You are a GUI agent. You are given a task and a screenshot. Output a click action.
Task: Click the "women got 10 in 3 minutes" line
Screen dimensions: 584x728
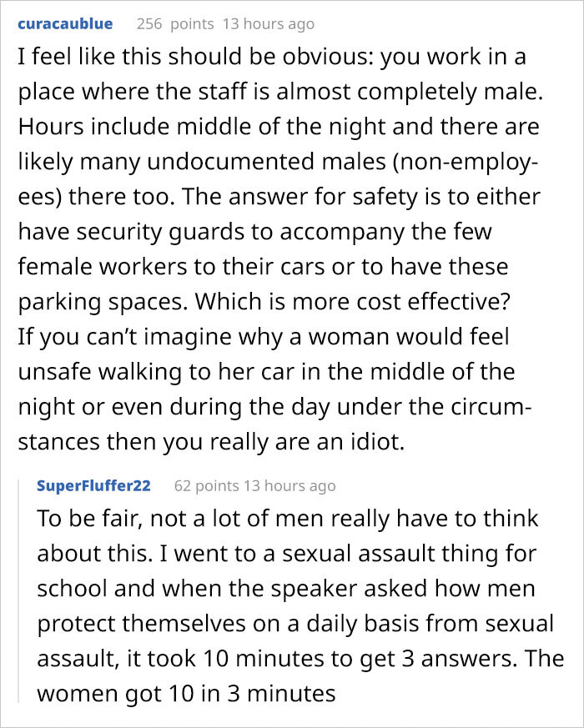pyautogui.click(x=186, y=693)
